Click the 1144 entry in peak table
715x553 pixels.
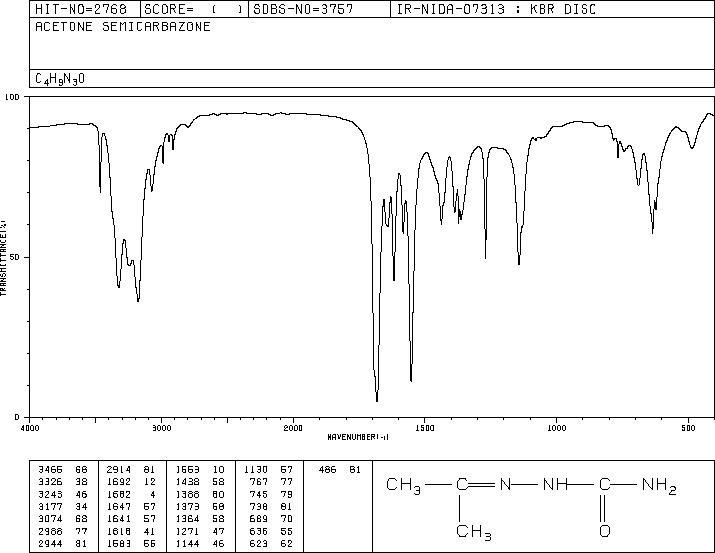(x=187, y=543)
